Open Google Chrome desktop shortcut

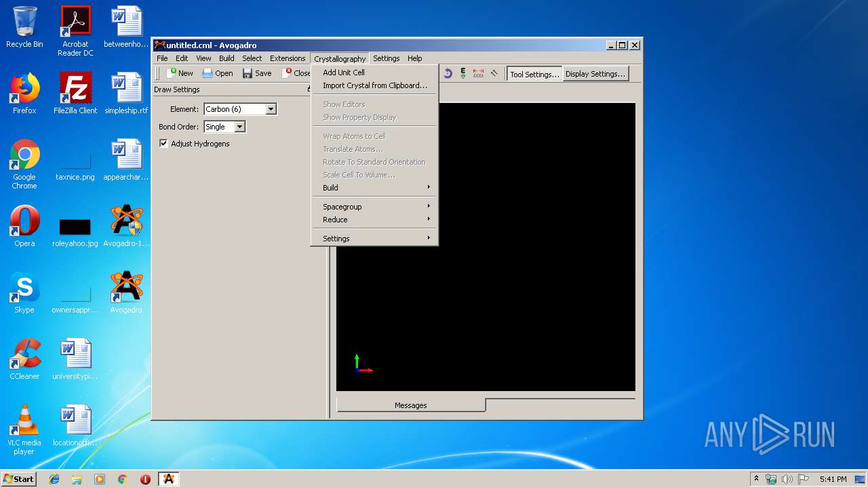point(24,163)
